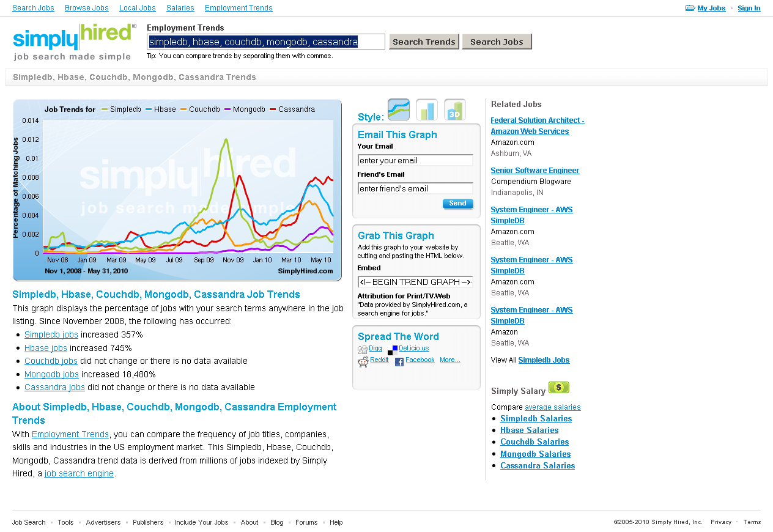Select the Embed HTML code field
Image resolution: width=773 pixels, height=532 pixels.
[415, 282]
